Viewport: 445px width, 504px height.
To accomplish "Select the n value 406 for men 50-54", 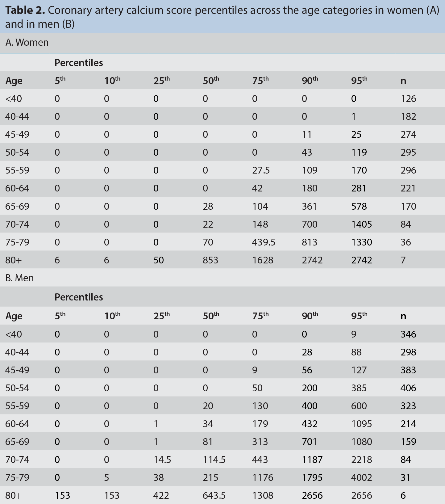I will pyautogui.click(x=408, y=388).
